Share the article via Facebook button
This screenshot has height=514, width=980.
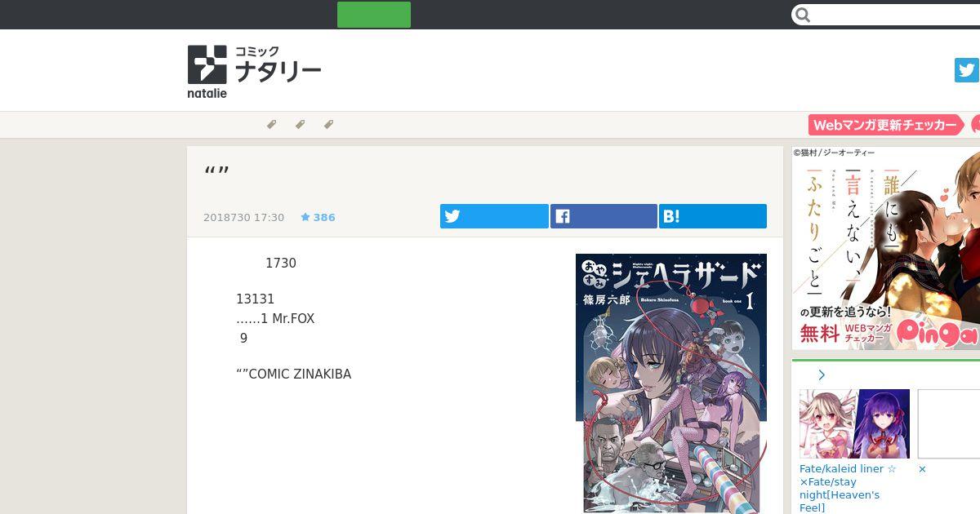[604, 216]
